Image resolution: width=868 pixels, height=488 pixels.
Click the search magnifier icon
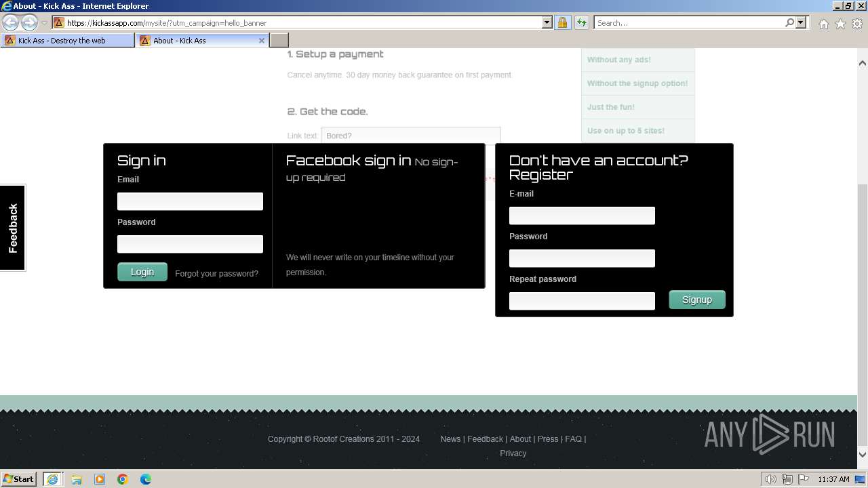789,22
